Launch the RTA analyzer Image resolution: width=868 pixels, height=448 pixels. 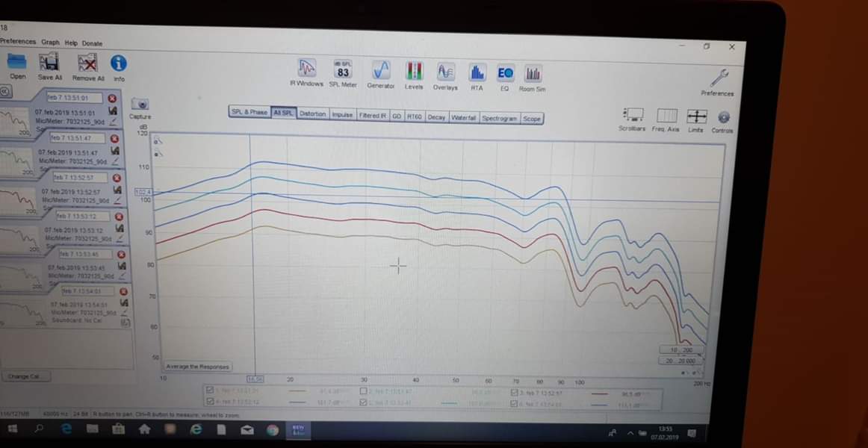(x=477, y=72)
